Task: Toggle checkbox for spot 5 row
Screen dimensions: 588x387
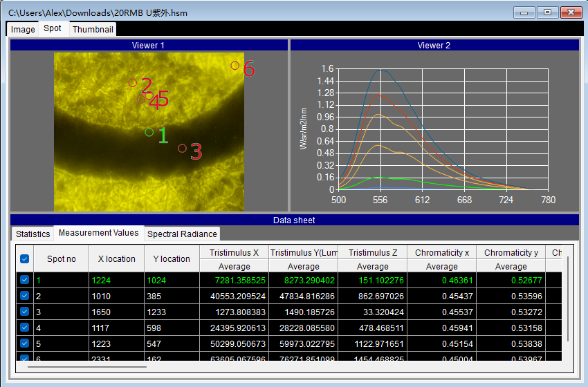Action: pos(25,343)
